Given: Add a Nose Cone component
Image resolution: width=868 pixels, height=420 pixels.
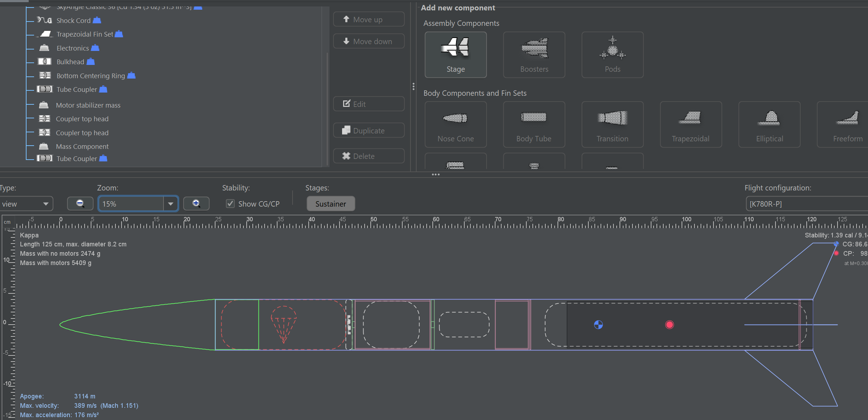Looking at the screenshot, I should click(x=455, y=124).
